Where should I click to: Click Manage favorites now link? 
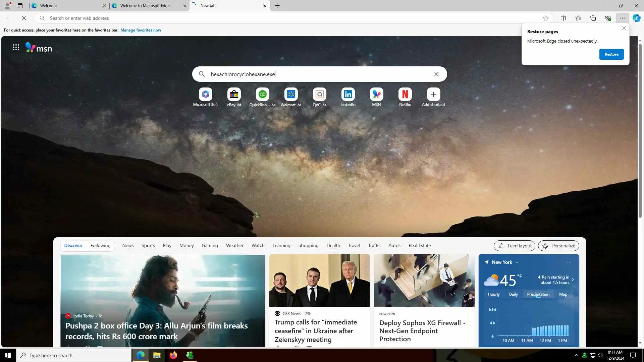point(141,30)
